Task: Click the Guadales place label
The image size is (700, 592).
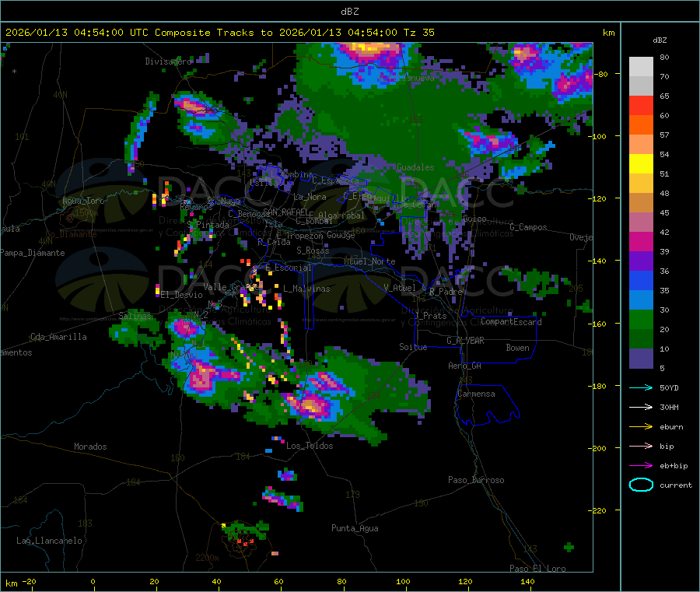Action: 415,167
